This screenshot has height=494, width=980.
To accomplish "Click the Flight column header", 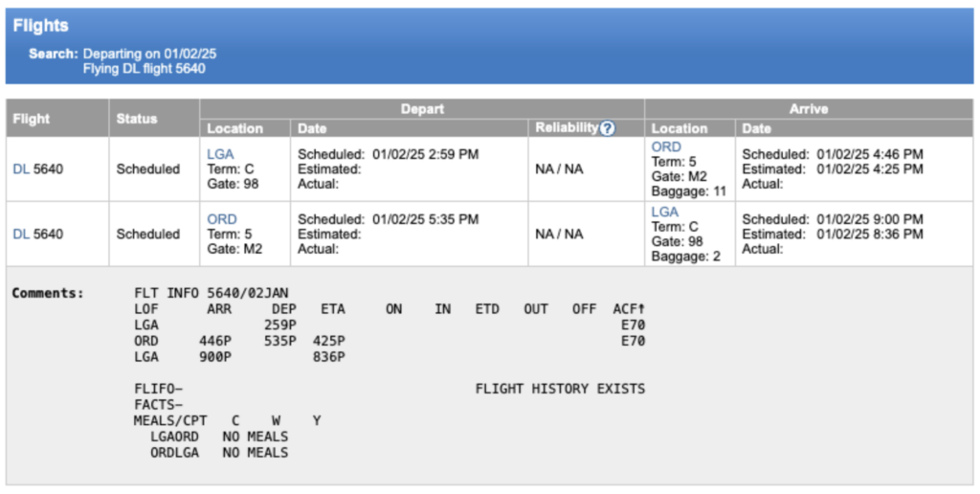I will click(32, 119).
